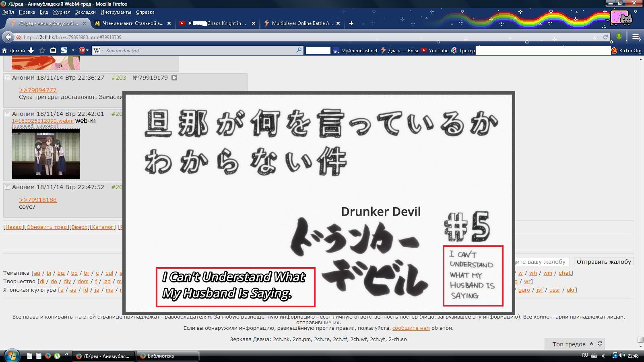The height and width of the screenshot is (362, 644).
Task: Click the Обновить тред link
Action: click(x=47, y=227)
